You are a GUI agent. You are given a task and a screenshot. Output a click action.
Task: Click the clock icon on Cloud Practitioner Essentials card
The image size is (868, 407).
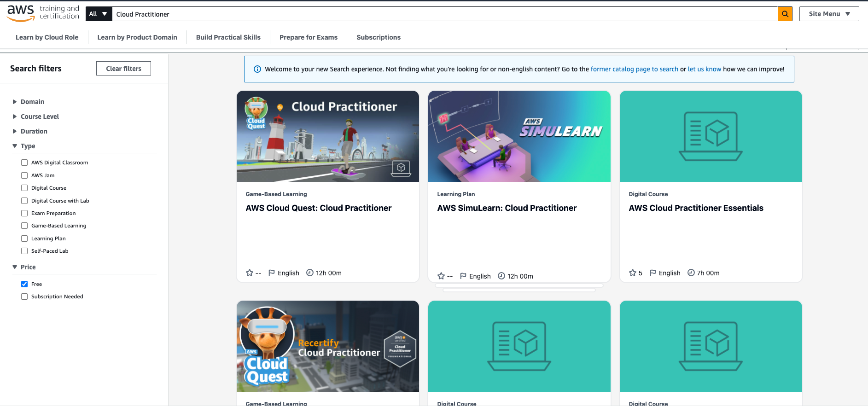pos(691,273)
